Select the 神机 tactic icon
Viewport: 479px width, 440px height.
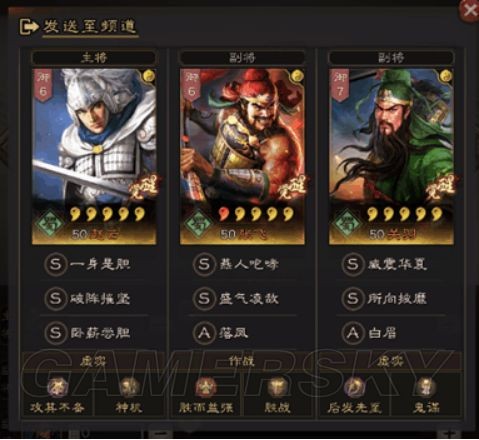point(129,388)
